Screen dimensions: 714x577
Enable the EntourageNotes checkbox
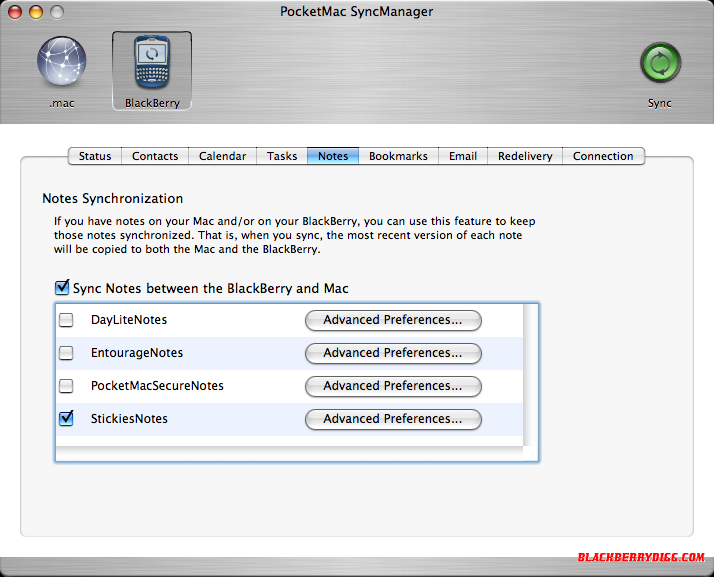(x=66, y=353)
